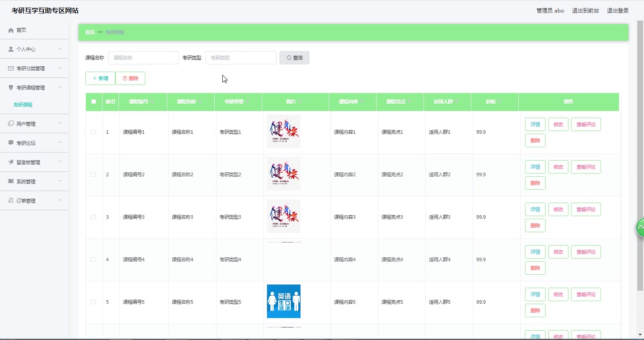Click the home icon beside 首页 in sidebar
Screen dimensions: 644x340
[x=11, y=30]
